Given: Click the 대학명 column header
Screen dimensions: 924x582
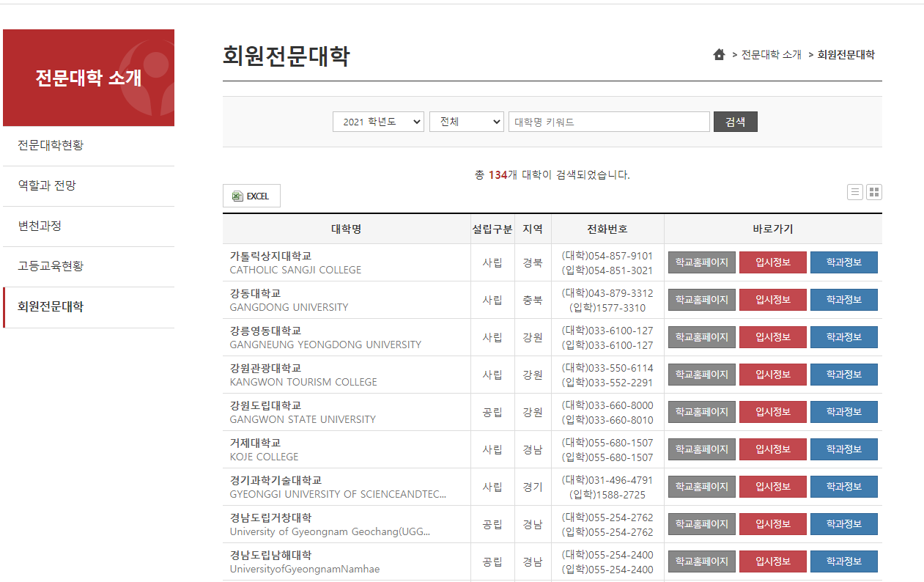Looking at the screenshot, I should click(x=347, y=229).
